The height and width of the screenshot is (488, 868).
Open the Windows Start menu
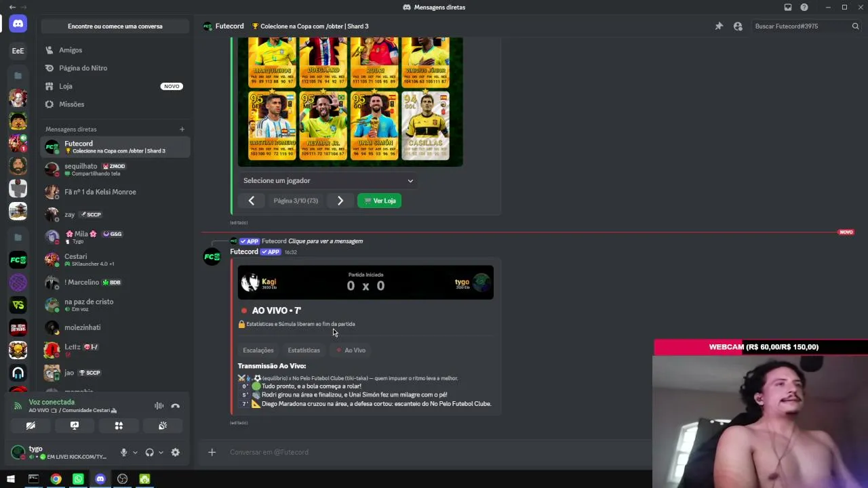point(11,479)
